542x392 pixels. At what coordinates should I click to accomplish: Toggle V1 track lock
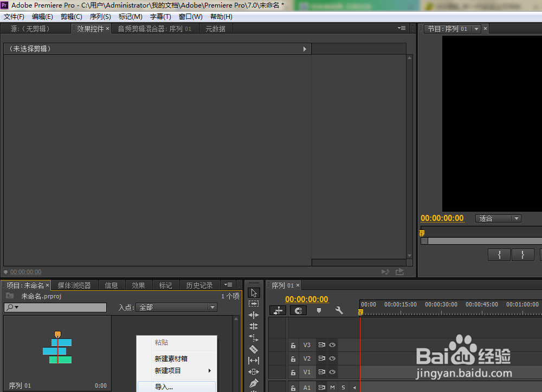coord(293,373)
